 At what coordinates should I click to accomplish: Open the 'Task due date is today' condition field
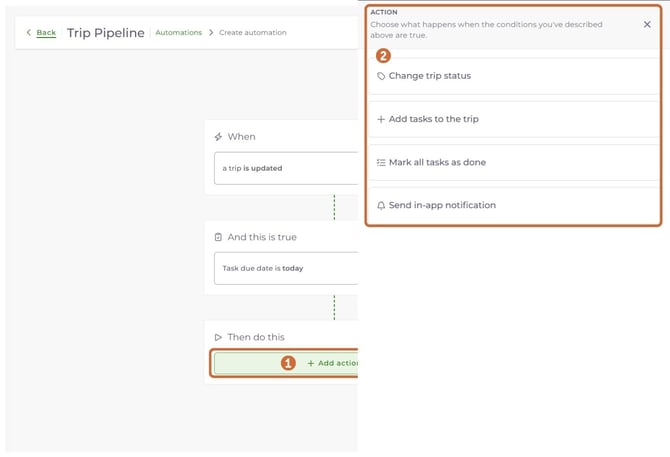point(286,268)
